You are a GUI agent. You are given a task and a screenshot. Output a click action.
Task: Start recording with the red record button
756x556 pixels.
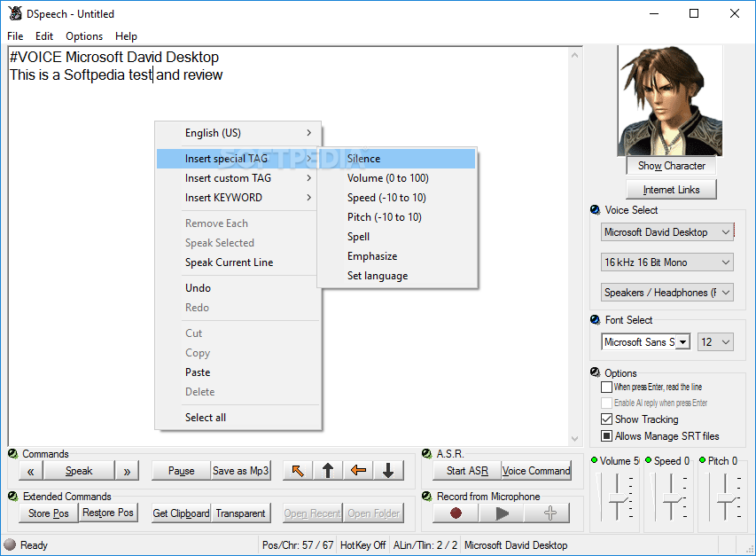tap(456, 513)
